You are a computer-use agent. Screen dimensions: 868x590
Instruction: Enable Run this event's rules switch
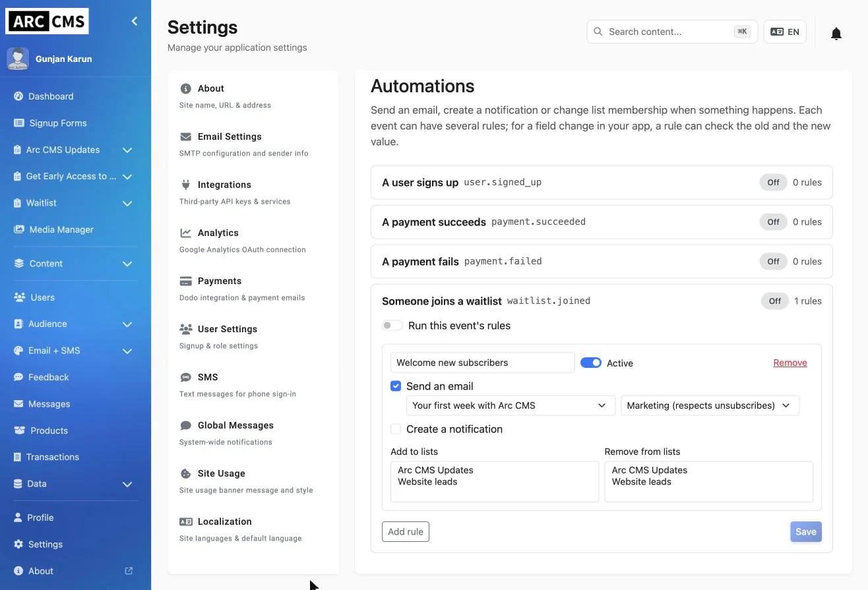click(392, 326)
